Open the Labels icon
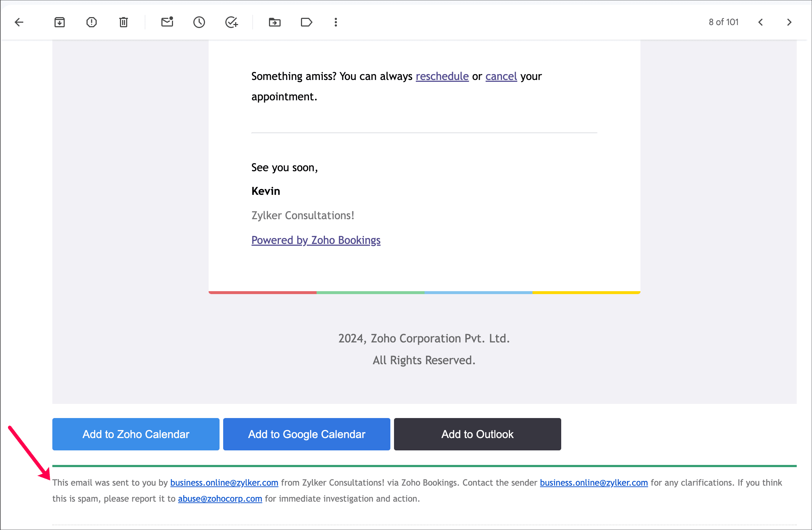 pyautogui.click(x=306, y=22)
